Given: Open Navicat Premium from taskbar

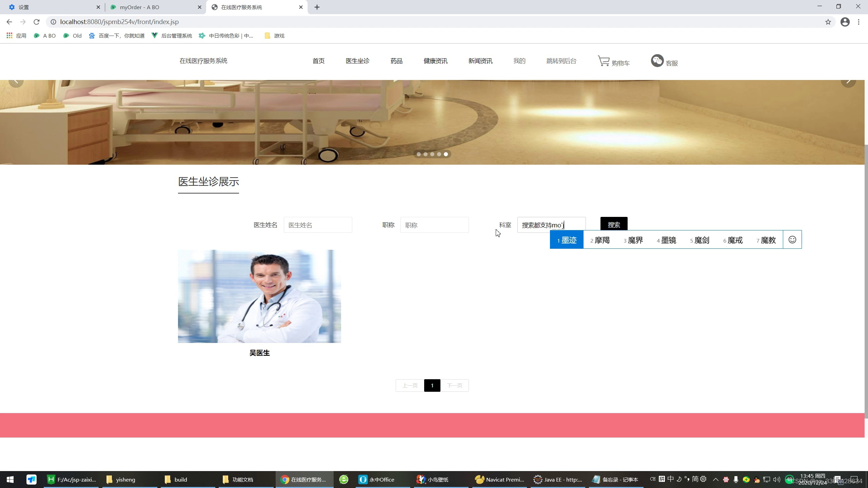Looking at the screenshot, I should pyautogui.click(x=499, y=480).
